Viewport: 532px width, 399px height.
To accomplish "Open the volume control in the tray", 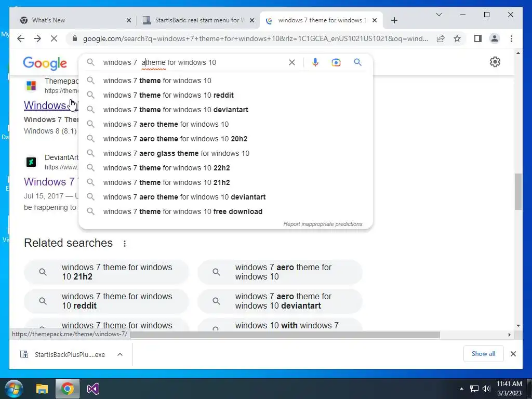I will (486, 389).
